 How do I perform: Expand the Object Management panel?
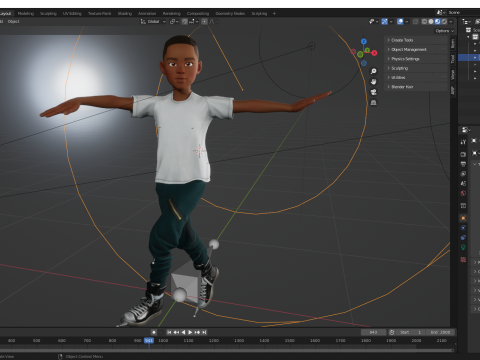[415, 49]
